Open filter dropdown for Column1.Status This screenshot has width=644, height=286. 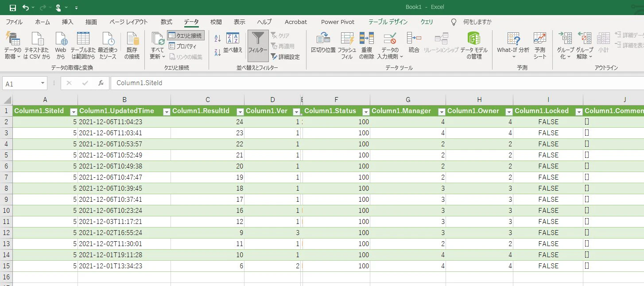tap(366, 112)
